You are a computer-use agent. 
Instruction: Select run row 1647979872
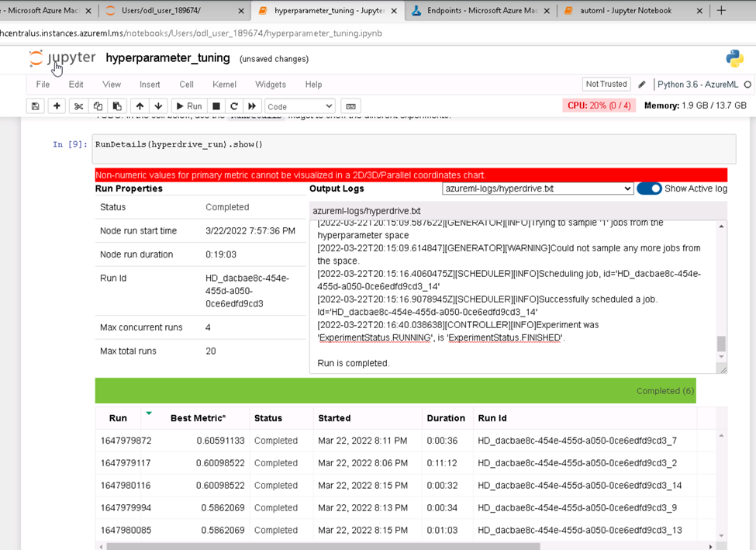406,441
